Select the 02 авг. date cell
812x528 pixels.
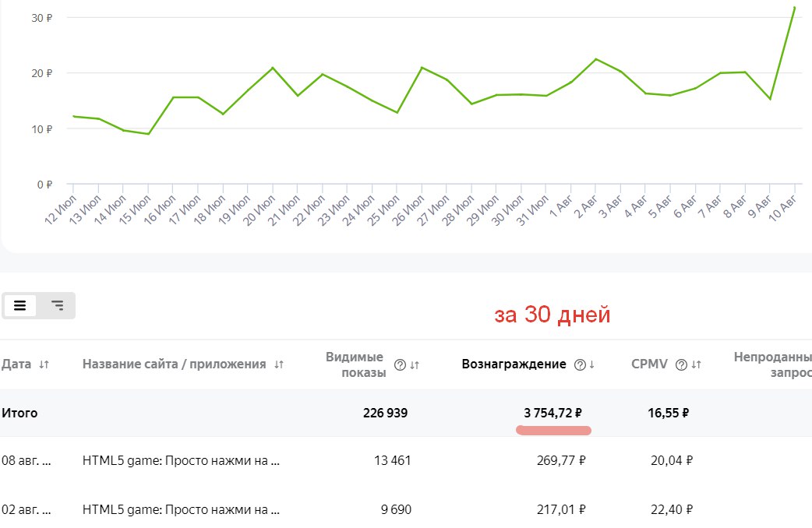26,510
